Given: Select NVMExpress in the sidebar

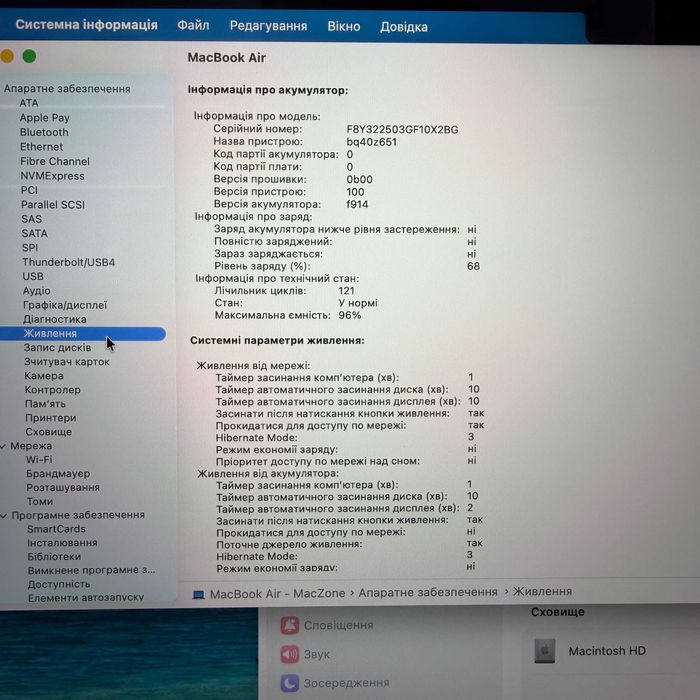Looking at the screenshot, I should (x=52, y=176).
